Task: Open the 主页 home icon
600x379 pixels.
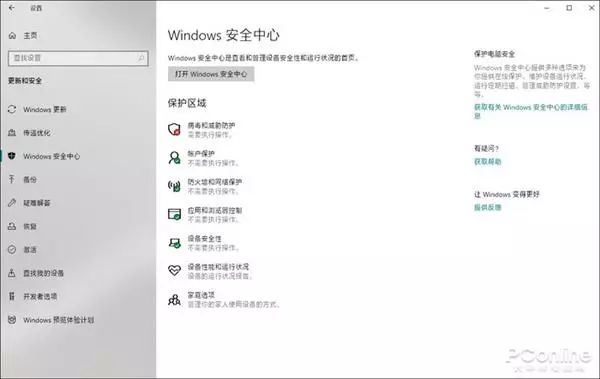Action: (12, 36)
